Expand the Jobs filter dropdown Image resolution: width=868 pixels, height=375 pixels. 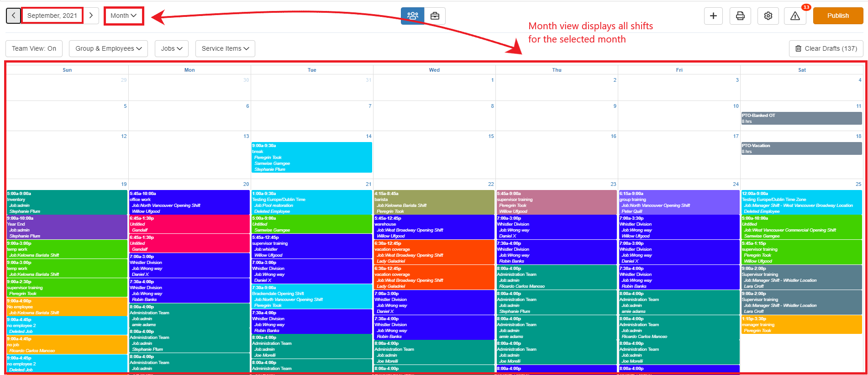click(x=172, y=48)
